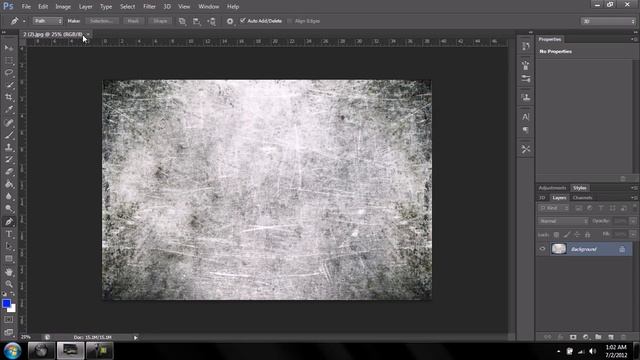Click the Make Shape button
The width and height of the screenshot is (640, 360).
[x=160, y=21]
